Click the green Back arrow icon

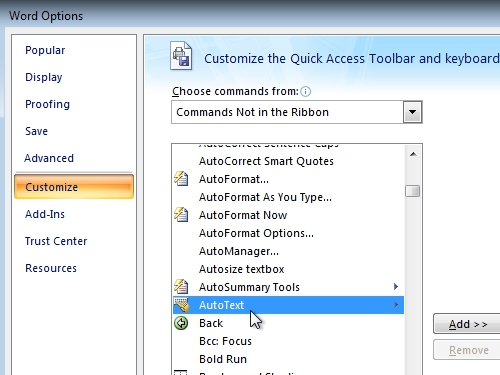pyautogui.click(x=181, y=323)
